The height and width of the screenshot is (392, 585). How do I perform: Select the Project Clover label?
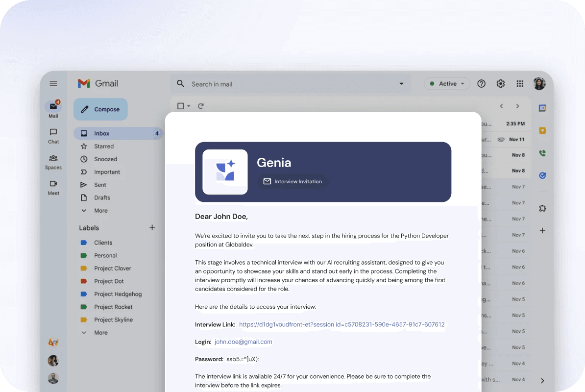pyautogui.click(x=112, y=269)
